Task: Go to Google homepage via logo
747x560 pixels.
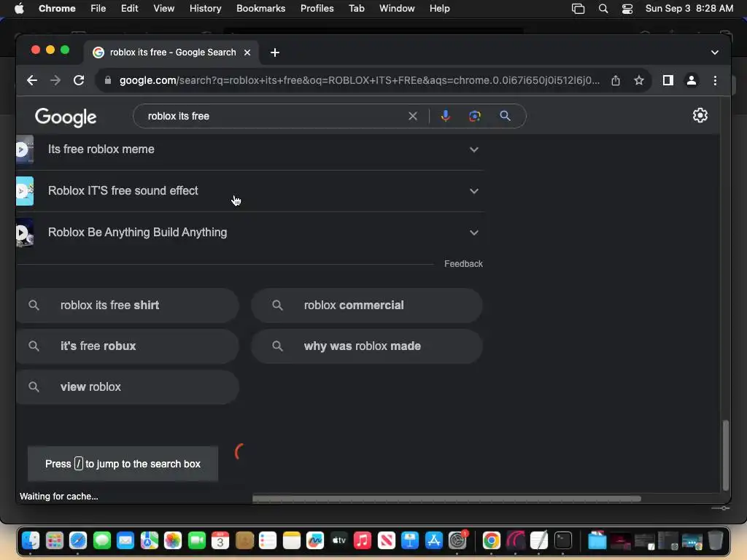Action: [66, 117]
